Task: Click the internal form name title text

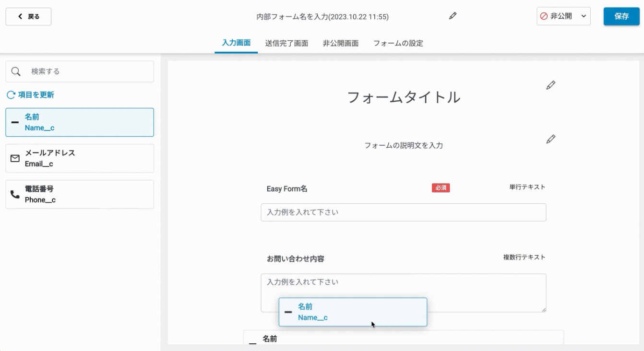Action: [x=322, y=17]
